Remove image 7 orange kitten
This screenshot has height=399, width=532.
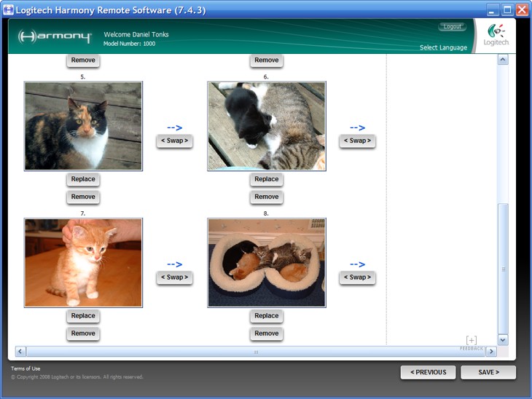click(x=83, y=333)
